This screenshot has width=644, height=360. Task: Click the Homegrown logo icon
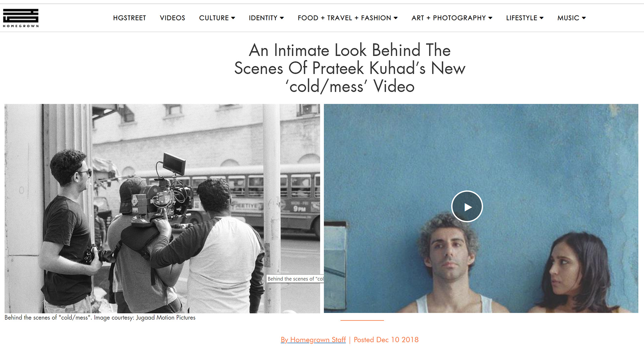[x=21, y=18]
